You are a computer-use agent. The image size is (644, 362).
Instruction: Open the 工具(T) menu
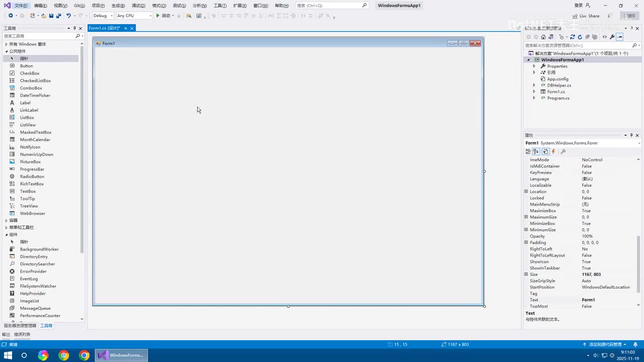coord(220,6)
